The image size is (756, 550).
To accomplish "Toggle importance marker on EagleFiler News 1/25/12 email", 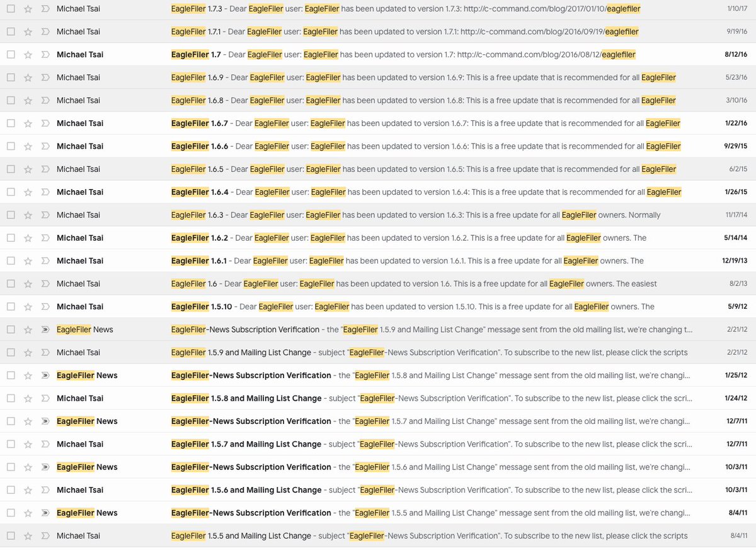I will tap(45, 375).
